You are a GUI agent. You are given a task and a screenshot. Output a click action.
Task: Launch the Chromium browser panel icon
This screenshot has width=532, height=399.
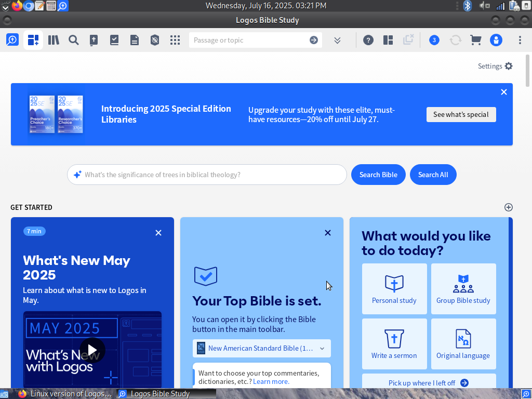tap(29, 5)
